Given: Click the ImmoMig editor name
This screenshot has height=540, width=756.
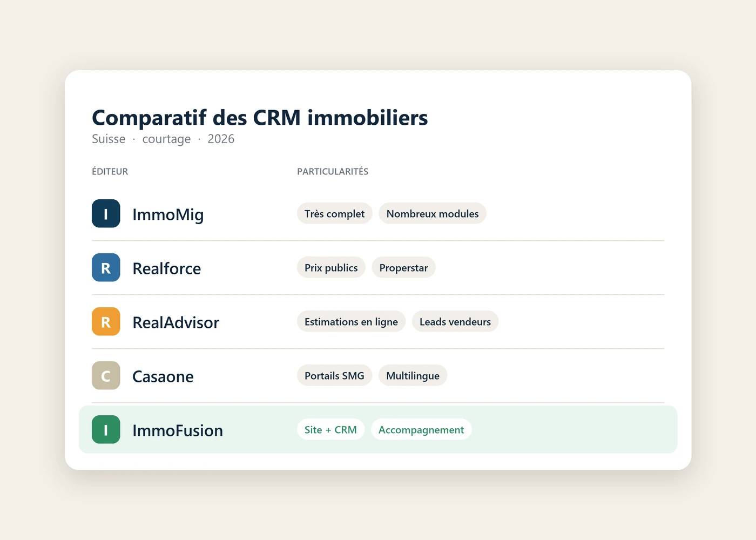Looking at the screenshot, I should (x=168, y=214).
